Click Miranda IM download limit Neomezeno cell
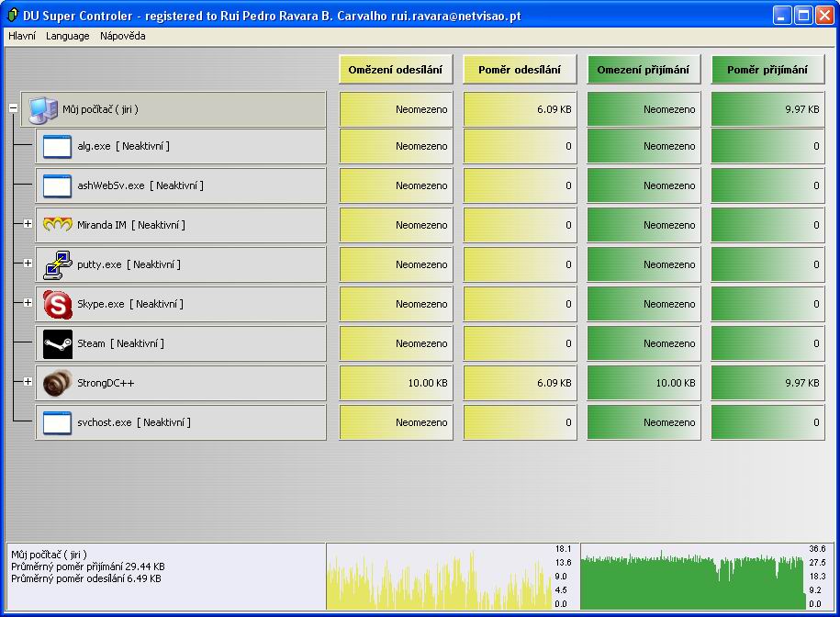 [x=644, y=225]
